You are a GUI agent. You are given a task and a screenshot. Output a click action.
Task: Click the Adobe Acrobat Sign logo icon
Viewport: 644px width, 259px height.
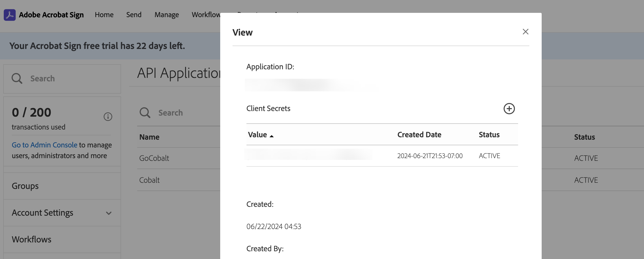pos(10,15)
